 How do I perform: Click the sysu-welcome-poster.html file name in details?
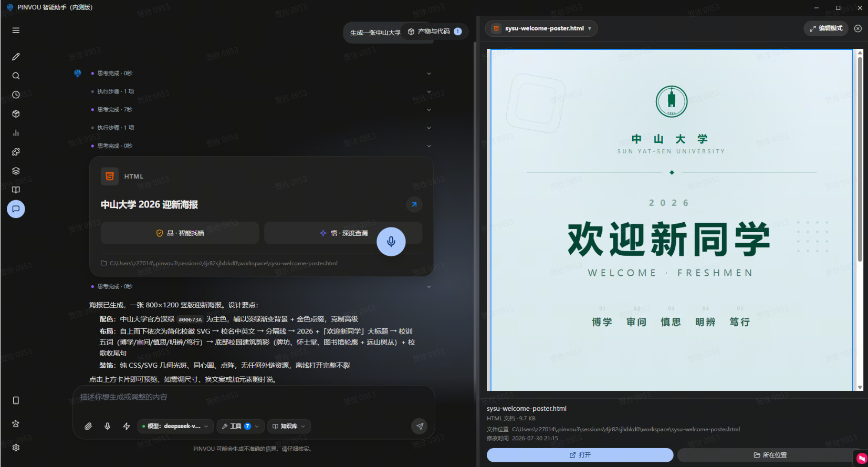click(527, 408)
